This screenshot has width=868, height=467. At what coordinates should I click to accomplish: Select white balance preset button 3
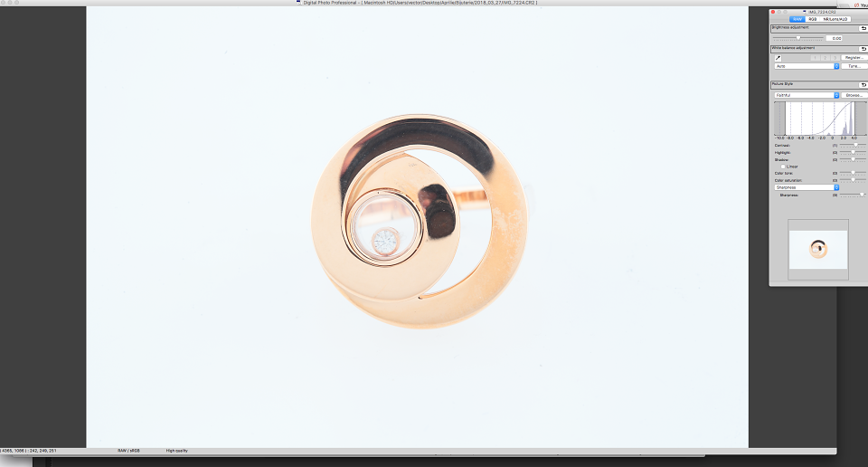point(835,58)
